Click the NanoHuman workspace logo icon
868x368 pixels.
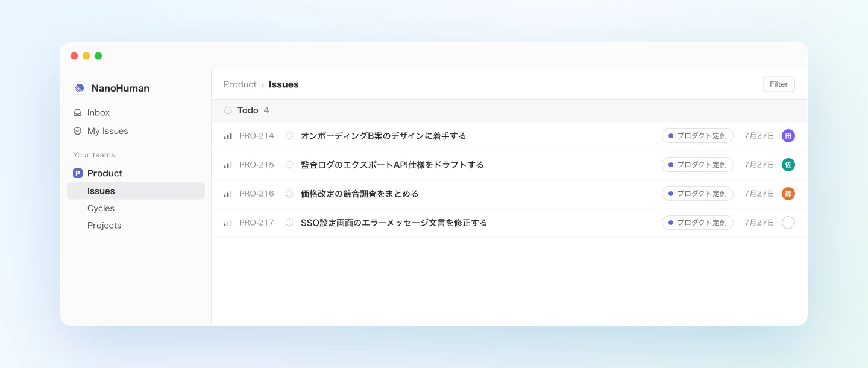[80, 88]
